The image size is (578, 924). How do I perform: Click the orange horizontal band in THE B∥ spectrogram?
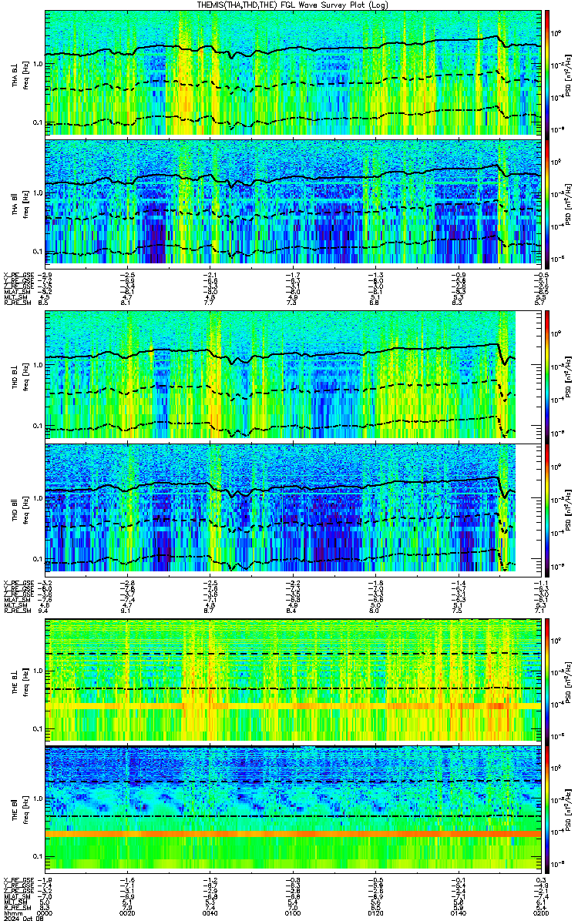[293, 834]
